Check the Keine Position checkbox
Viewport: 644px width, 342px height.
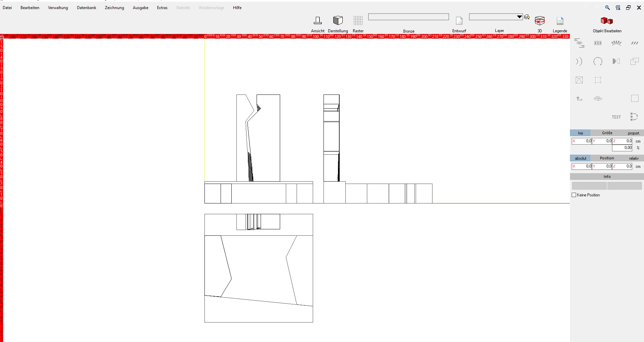click(x=574, y=195)
